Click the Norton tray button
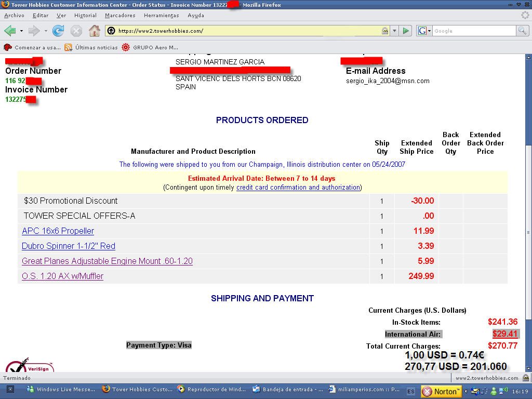 pos(441,391)
